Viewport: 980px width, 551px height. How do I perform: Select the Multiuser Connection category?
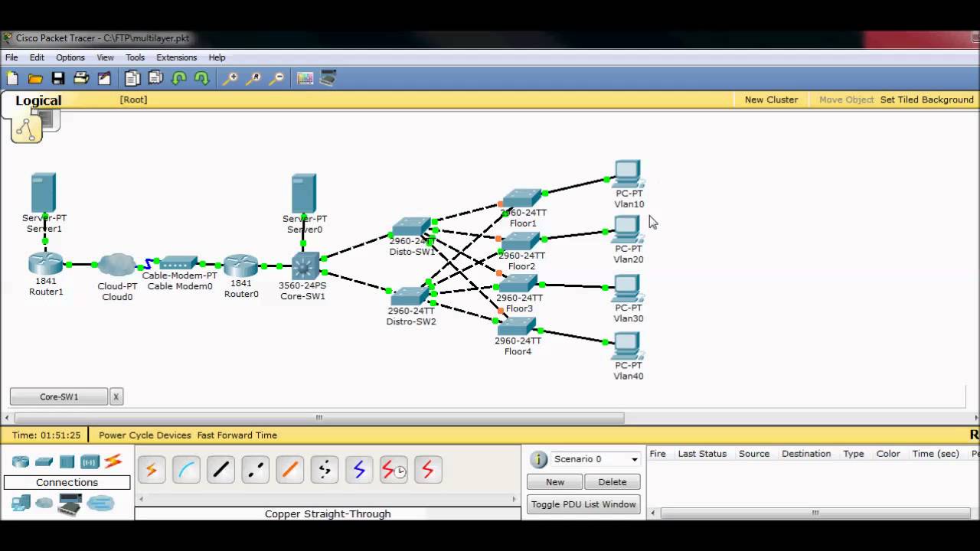click(100, 504)
